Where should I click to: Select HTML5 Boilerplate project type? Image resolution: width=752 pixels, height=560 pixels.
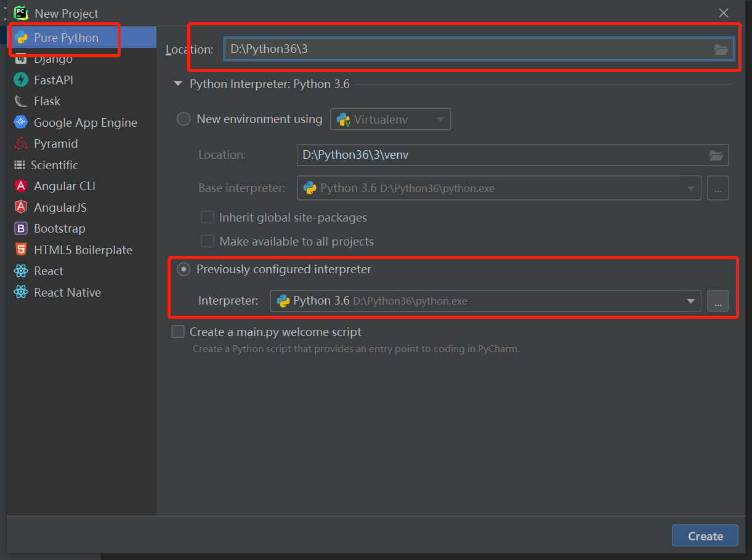click(81, 250)
